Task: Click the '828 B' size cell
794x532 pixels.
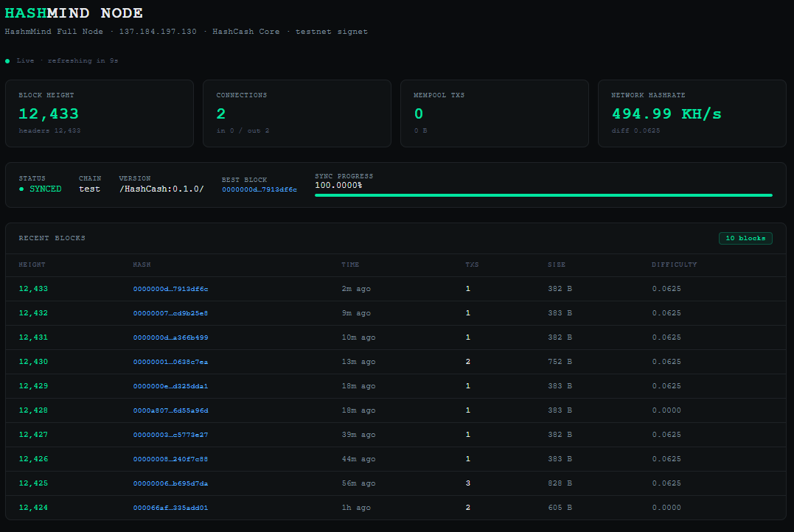Action: click(x=560, y=483)
